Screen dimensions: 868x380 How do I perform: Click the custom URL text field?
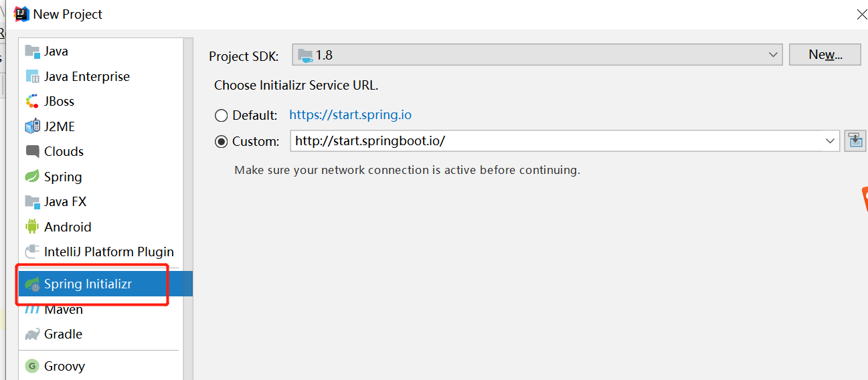555,141
